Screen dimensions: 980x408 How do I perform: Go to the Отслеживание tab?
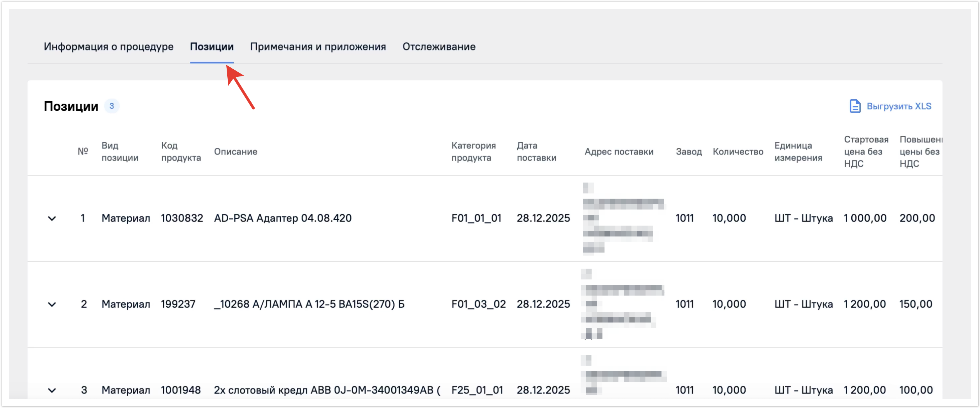[x=438, y=46]
